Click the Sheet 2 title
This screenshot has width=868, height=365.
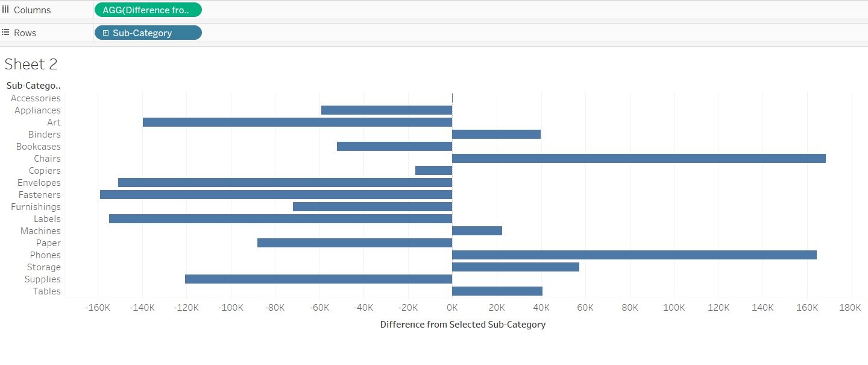31,64
